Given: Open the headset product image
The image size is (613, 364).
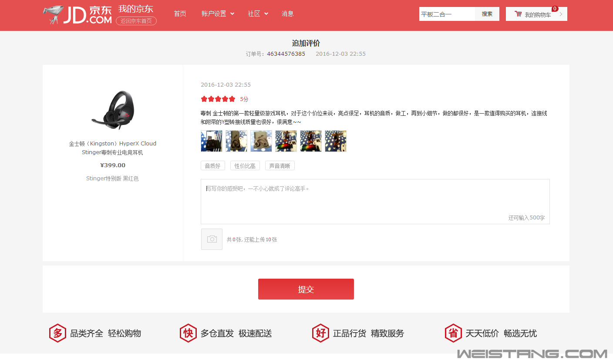Looking at the screenshot, I should tap(113, 110).
